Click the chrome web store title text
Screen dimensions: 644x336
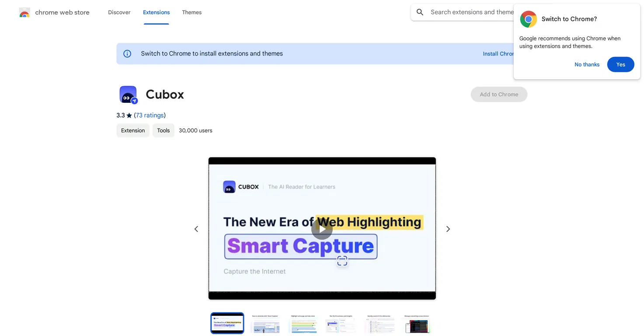[62, 12]
